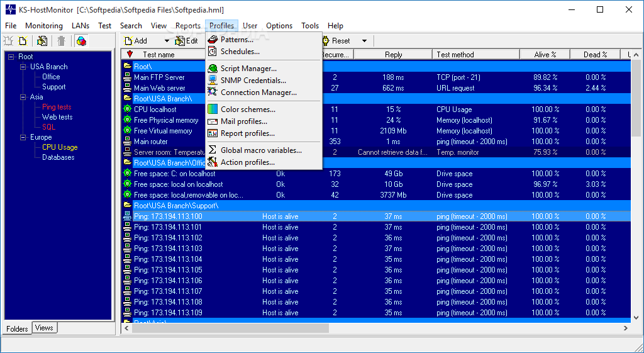
Task: Click the Mail profiles envelope icon
Action: pyautogui.click(x=213, y=121)
